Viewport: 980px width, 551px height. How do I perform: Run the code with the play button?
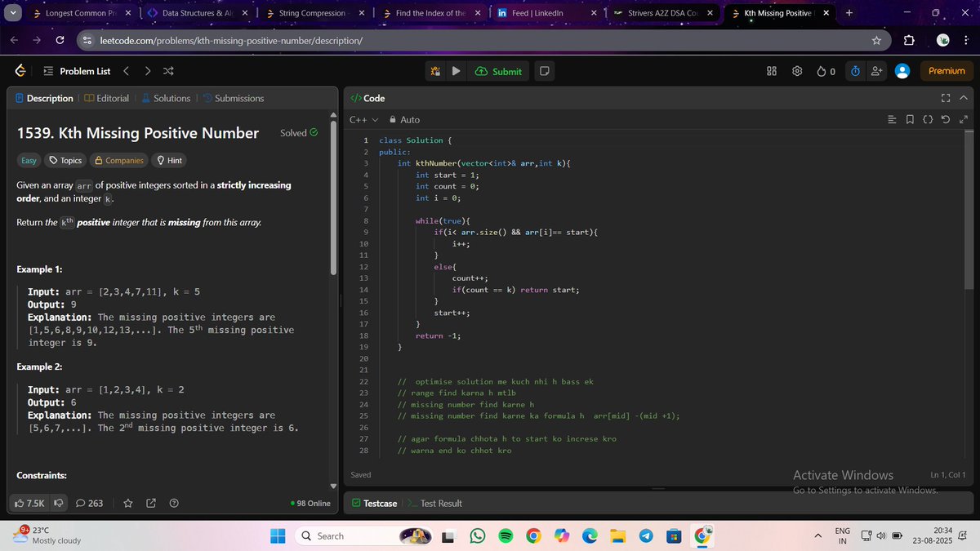click(456, 71)
